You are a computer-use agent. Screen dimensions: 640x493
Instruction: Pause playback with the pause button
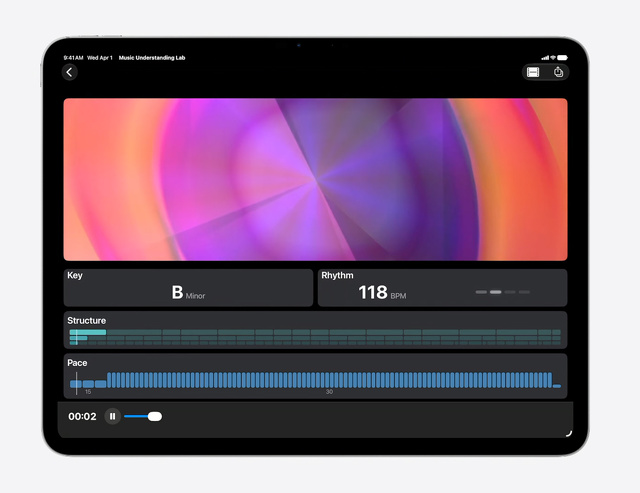pos(112,416)
